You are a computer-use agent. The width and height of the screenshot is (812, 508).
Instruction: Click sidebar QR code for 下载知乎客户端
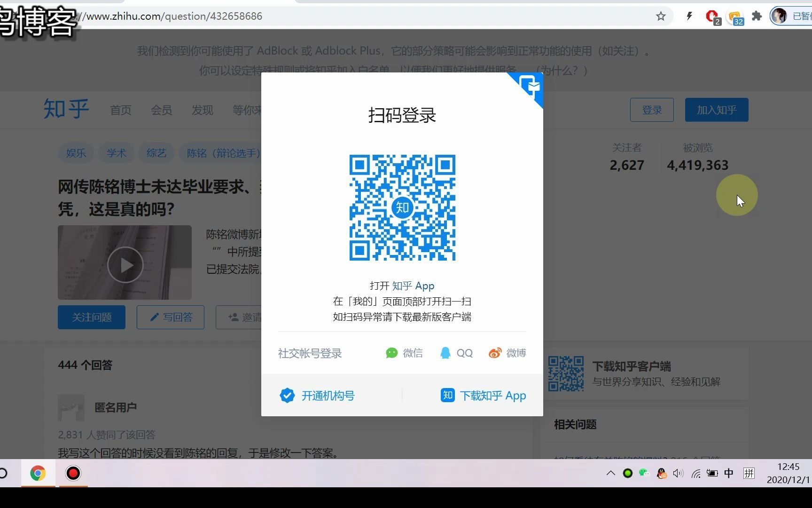point(566,373)
